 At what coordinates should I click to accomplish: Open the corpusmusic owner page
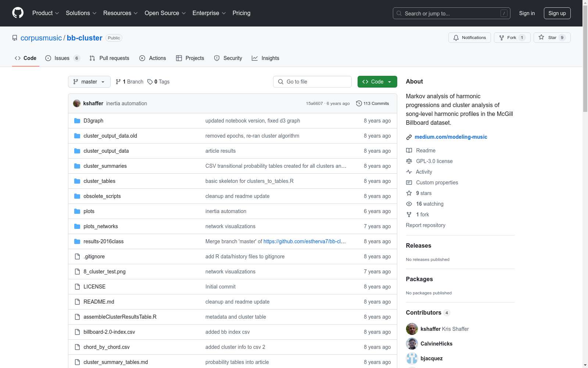pos(41,38)
